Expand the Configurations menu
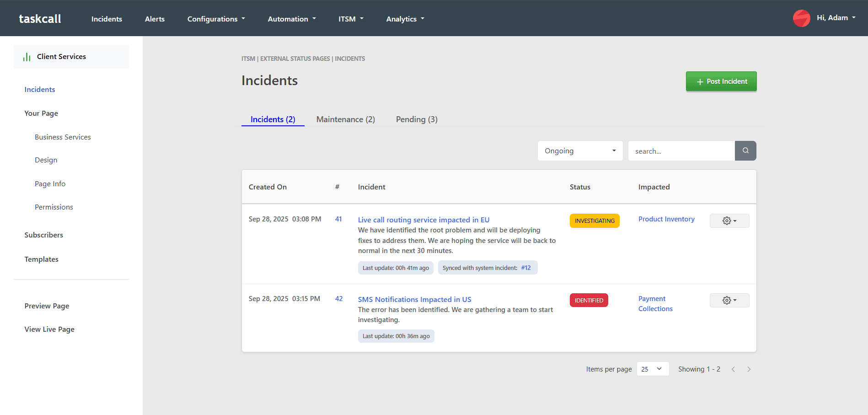Image resolution: width=868 pixels, height=415 pixels. click(x=216, y=19)
